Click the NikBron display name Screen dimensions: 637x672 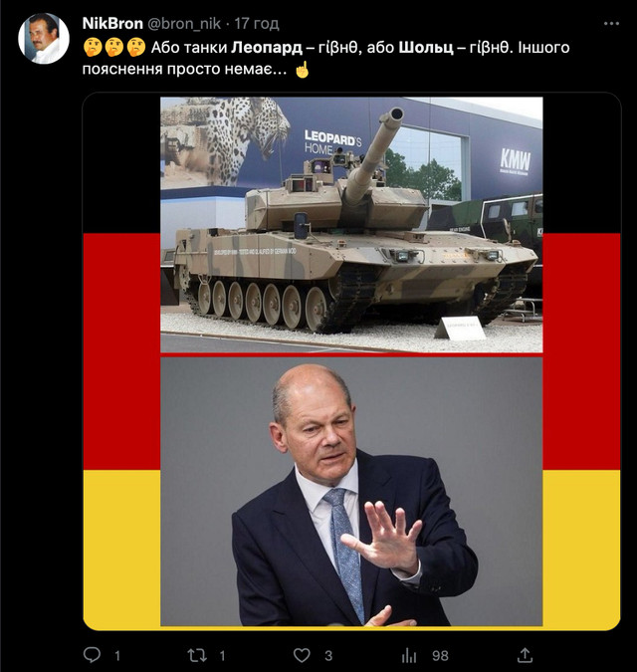tap(112, 24)
